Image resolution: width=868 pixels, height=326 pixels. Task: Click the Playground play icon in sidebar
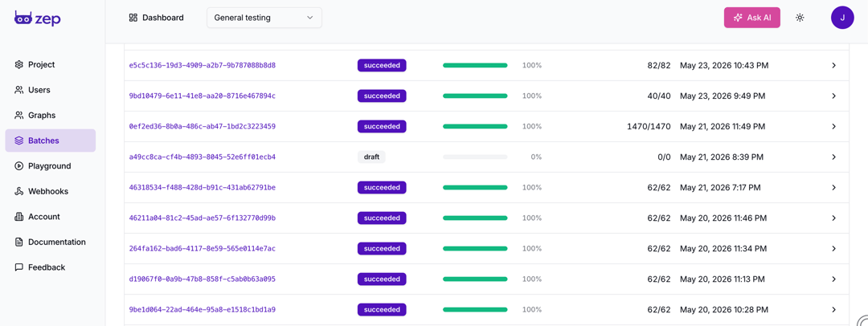tap(18, 165)
